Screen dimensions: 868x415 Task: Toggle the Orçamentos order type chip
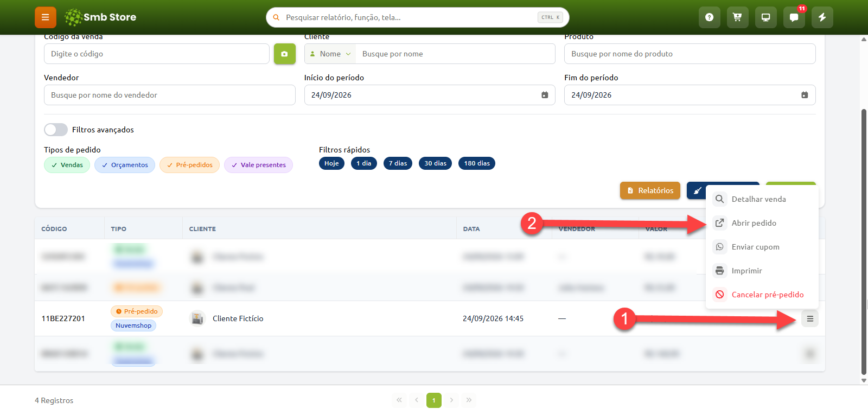pyautogui.click(x=125, y=165)
